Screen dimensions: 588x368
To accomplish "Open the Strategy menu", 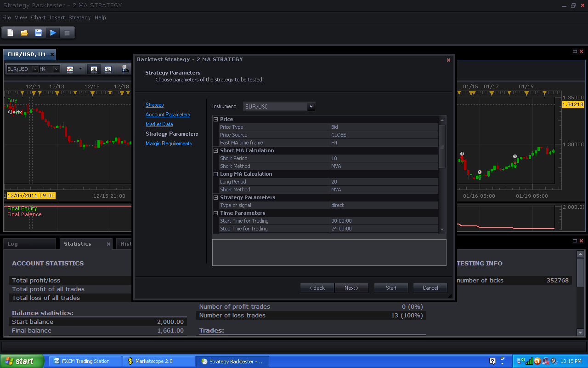I will tap(79, 17).
